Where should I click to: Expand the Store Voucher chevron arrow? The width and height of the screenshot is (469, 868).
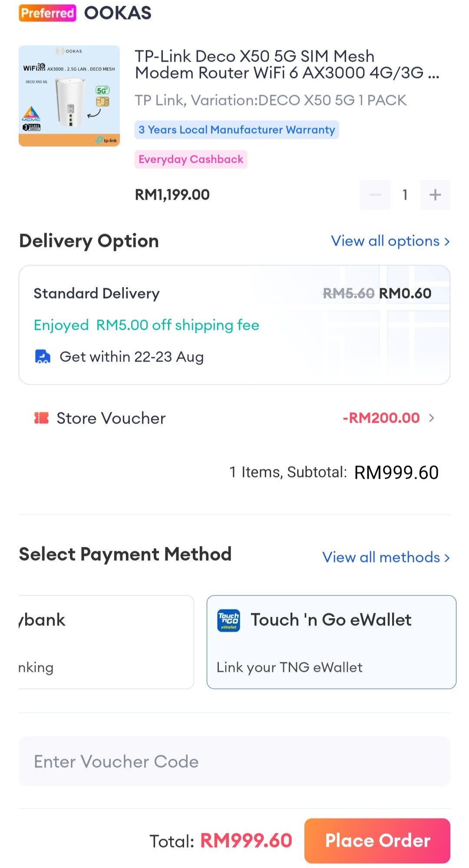tap(432, 418)
